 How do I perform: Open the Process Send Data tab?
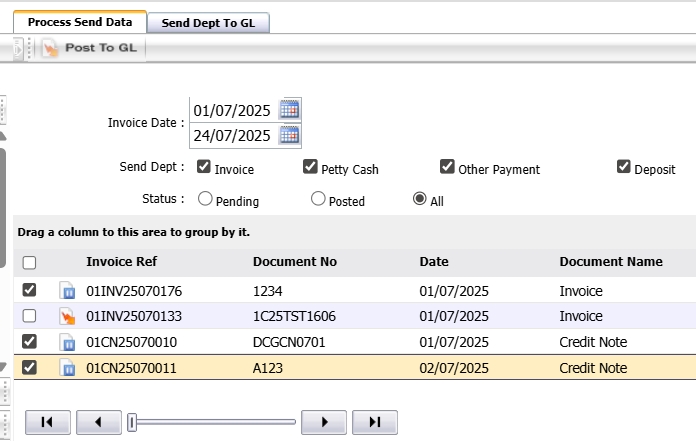(x=80, y=22)
